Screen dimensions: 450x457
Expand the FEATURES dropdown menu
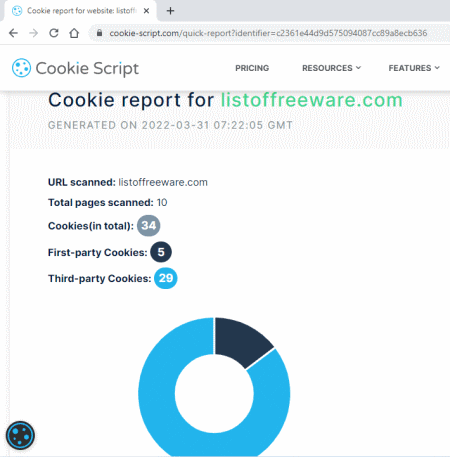(414, 68)
